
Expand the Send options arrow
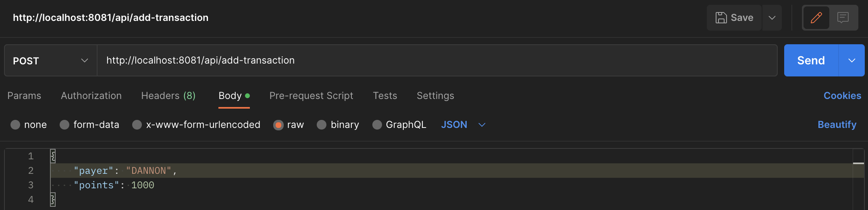pos(851,61)
